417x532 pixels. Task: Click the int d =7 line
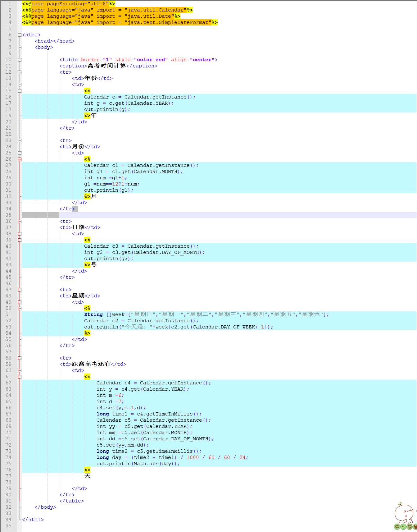coord(111,401)
